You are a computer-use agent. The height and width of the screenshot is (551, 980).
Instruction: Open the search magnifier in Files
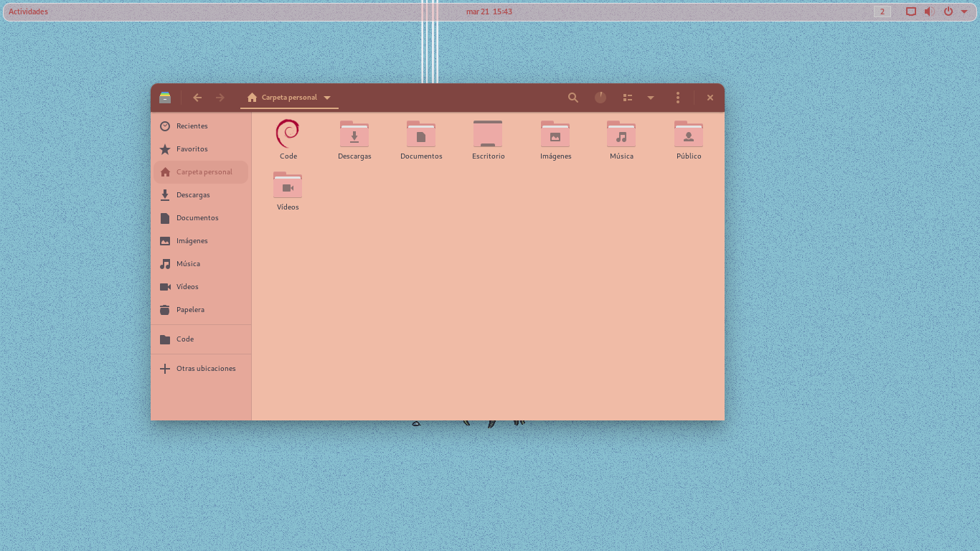click(x=573, y=98)
